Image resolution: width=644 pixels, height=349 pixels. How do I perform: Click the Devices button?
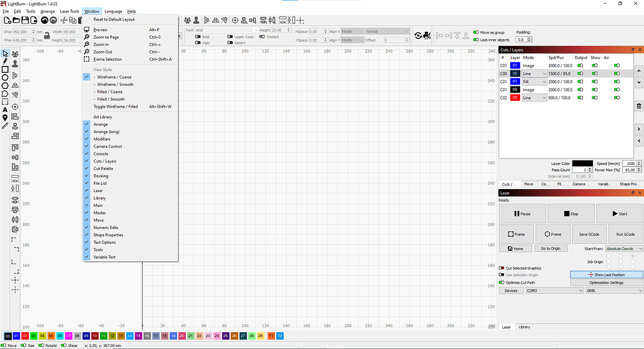coord(511,291)
